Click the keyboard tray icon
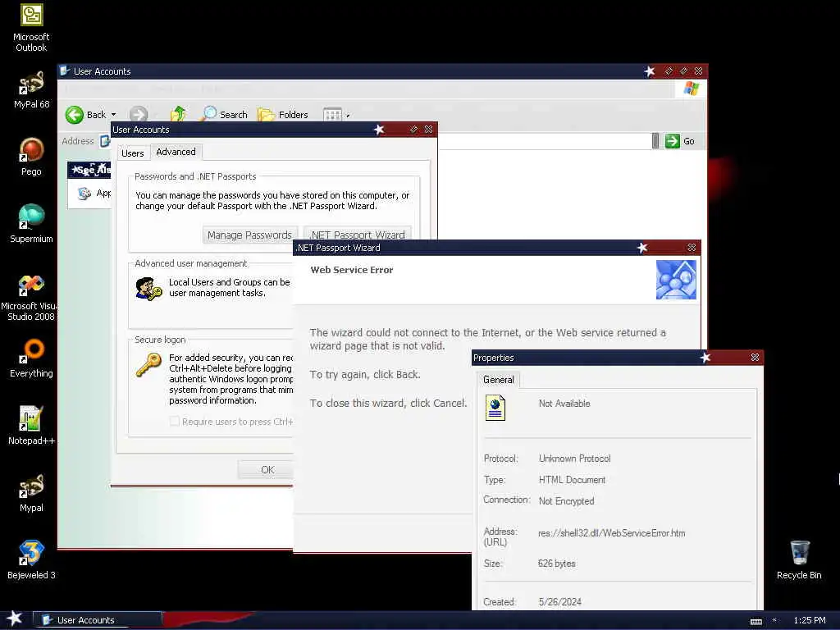 coord(756,621)
